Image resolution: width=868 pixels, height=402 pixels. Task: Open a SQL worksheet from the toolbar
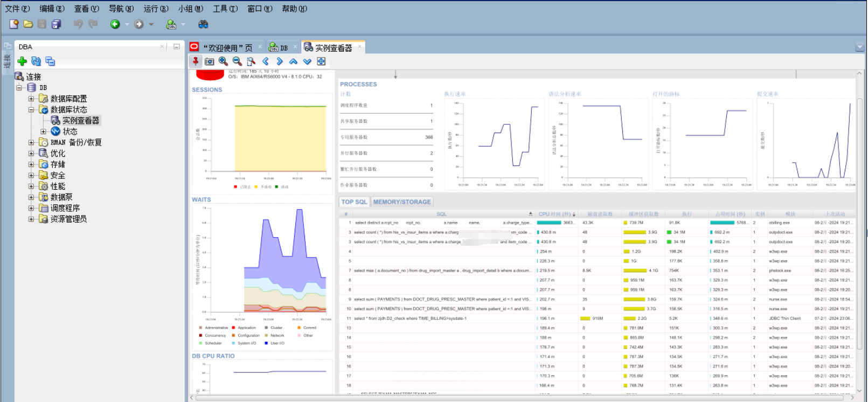[171, 24]
